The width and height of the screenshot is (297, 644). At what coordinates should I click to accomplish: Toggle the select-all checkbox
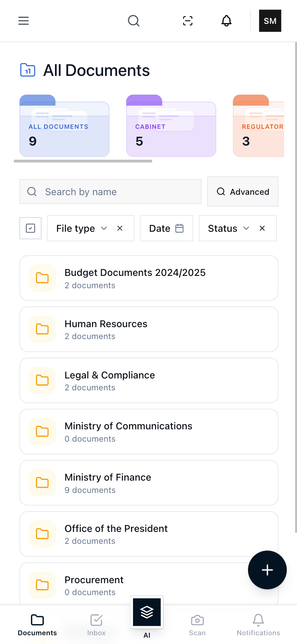coord(31,228)
